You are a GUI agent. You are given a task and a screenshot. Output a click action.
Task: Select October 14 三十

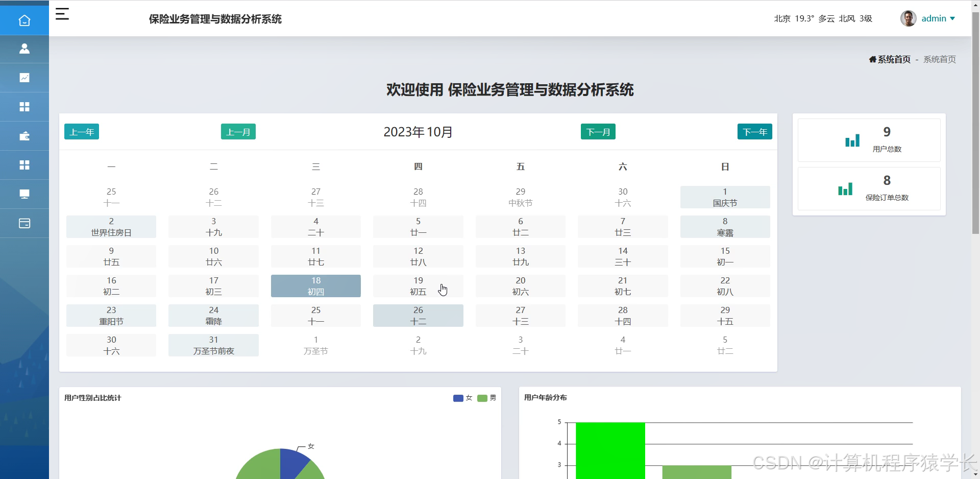[x=623, y=256]
